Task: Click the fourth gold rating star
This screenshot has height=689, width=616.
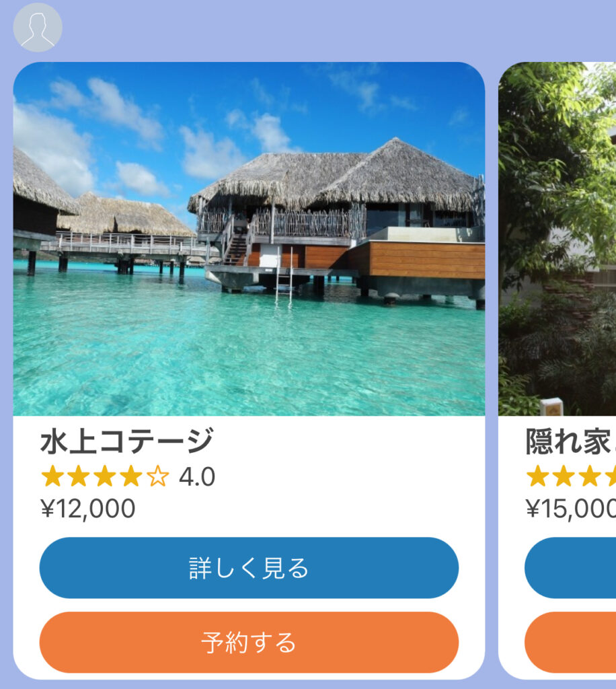Action: (131, 476)
